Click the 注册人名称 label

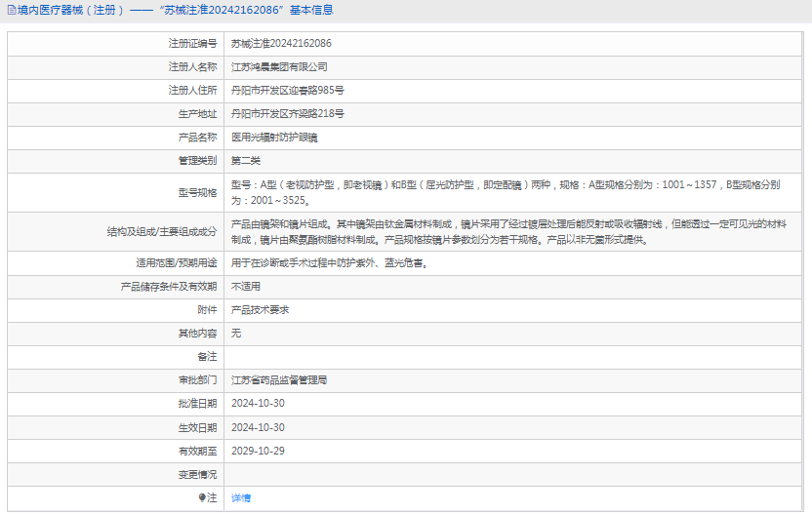pos(192,66)
